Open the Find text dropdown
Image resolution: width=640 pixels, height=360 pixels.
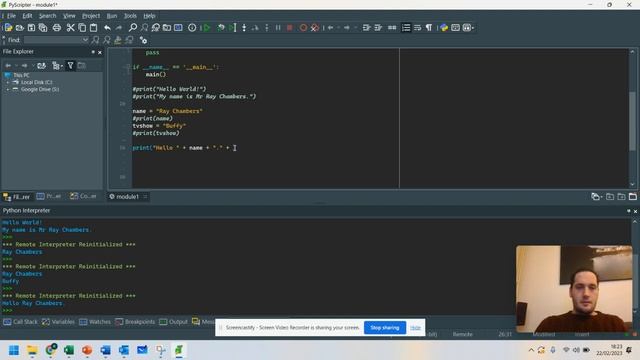click(x=85, y=40)
